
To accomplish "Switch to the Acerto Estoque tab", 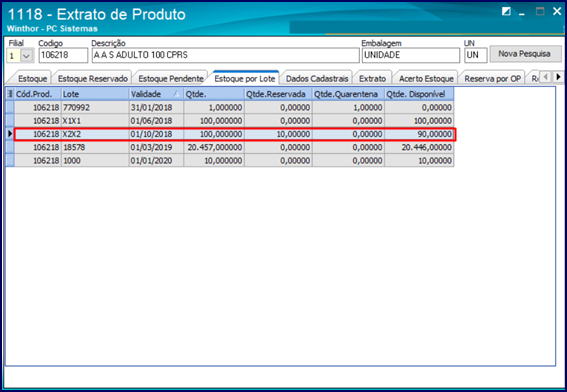I will click(426, 78).
